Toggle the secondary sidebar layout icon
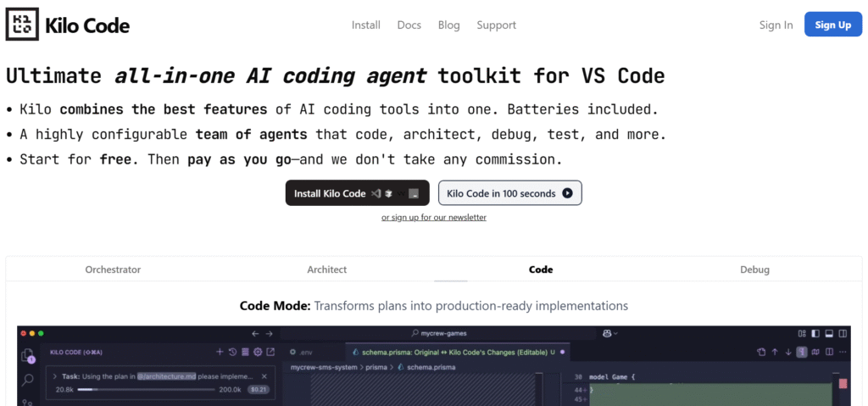 click(843, 333)
